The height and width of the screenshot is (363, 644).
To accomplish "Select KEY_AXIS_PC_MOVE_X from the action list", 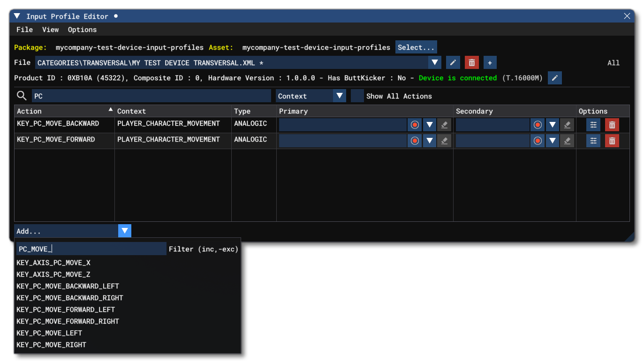I will pos(56,263).
